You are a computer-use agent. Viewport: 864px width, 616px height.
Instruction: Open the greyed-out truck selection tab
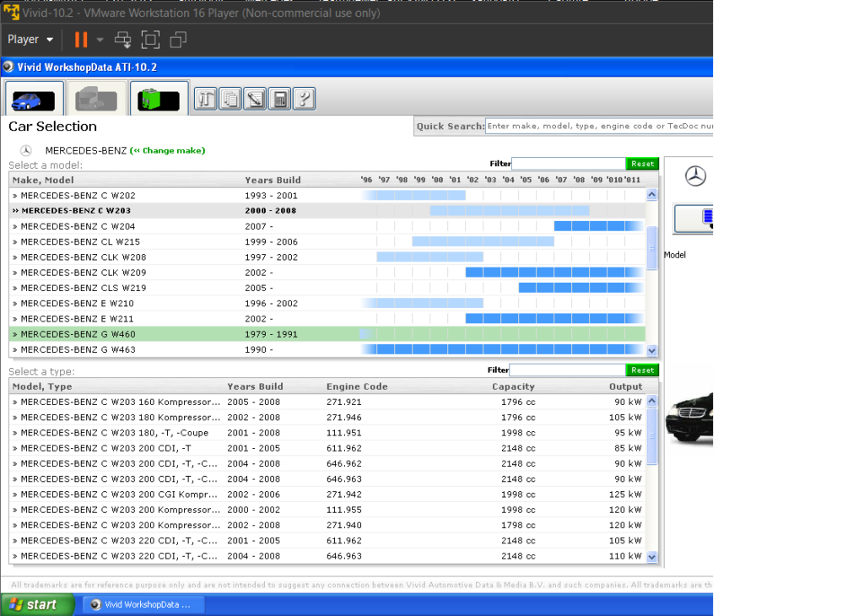coord(96,99)
